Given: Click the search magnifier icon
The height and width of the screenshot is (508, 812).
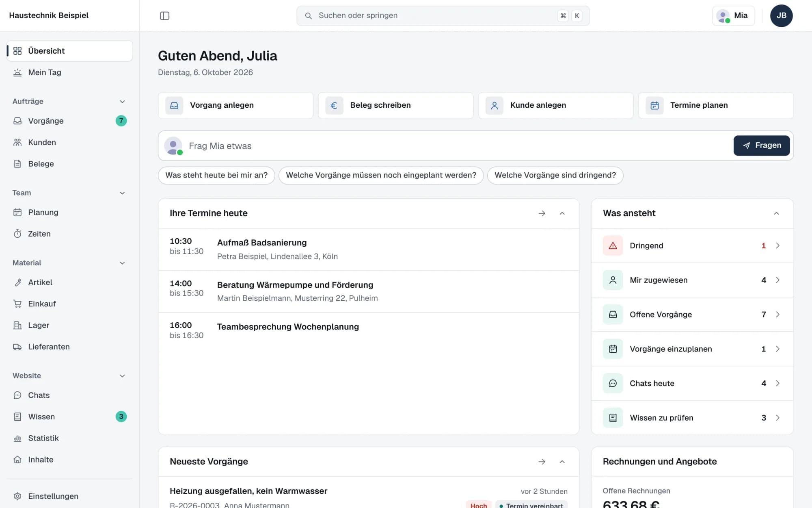Looking at the screenshot, I should (309, 15).
